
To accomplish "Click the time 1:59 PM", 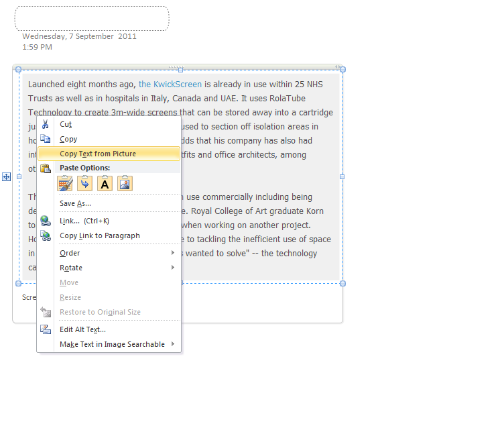I will tap(37, 47).
